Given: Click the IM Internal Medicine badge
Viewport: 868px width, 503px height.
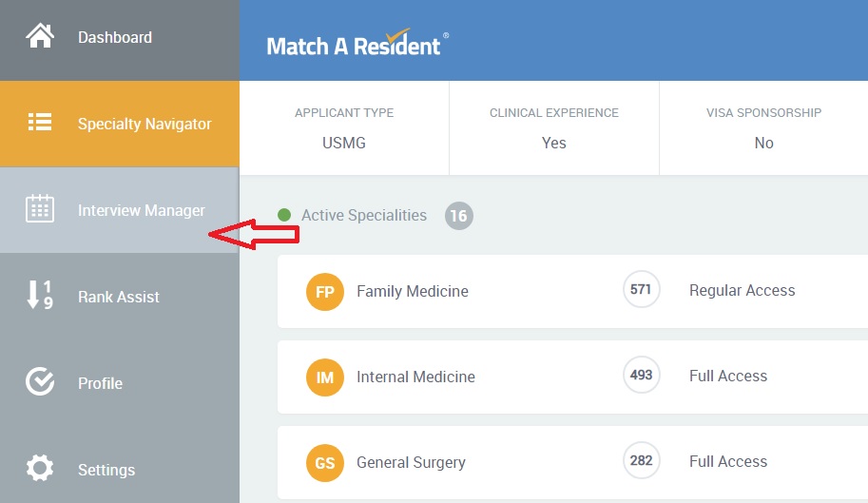Looking at the screenshot, I should click(x=325, y=377).
